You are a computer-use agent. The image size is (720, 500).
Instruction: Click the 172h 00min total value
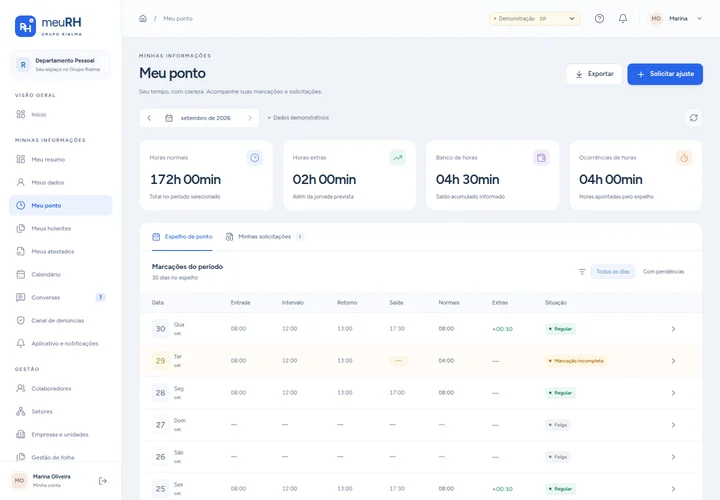pos(186,180)
